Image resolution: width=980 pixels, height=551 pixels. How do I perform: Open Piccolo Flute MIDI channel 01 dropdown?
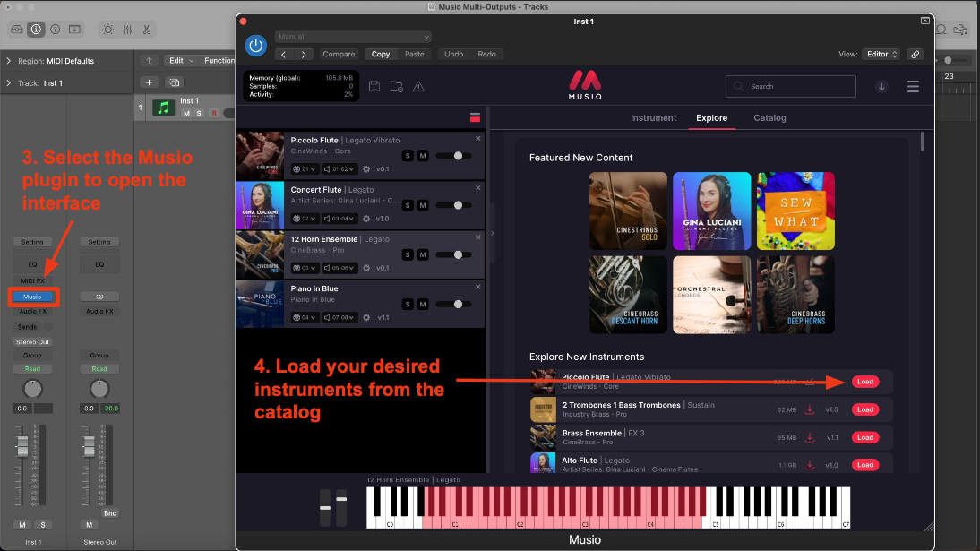(304, 168)
